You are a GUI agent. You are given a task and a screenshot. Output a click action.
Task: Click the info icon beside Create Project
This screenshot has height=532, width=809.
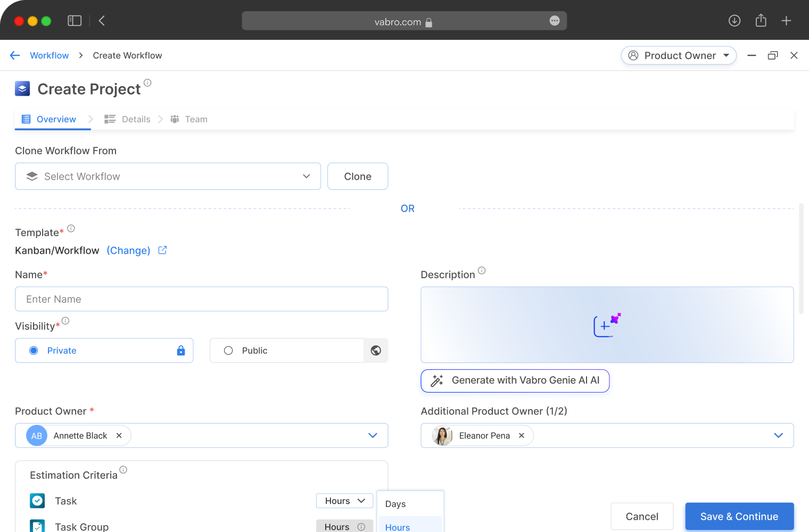tap(147, 83)
